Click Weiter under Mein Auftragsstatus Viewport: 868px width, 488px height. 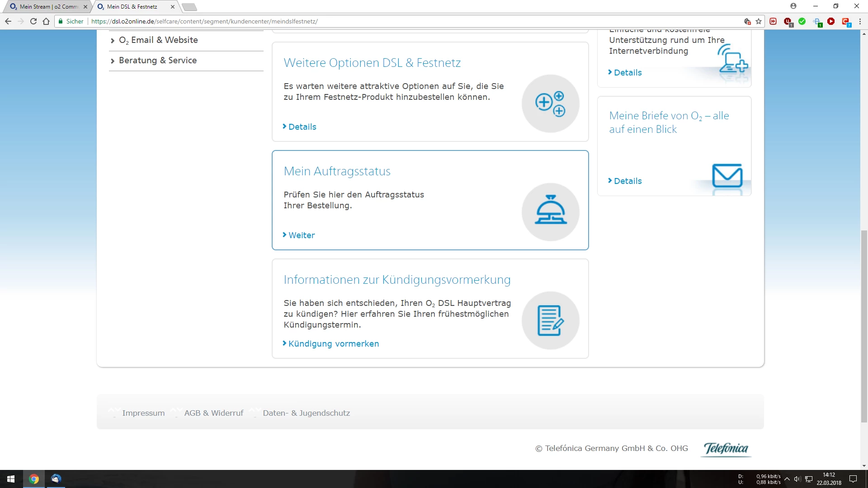coord(301,235)
